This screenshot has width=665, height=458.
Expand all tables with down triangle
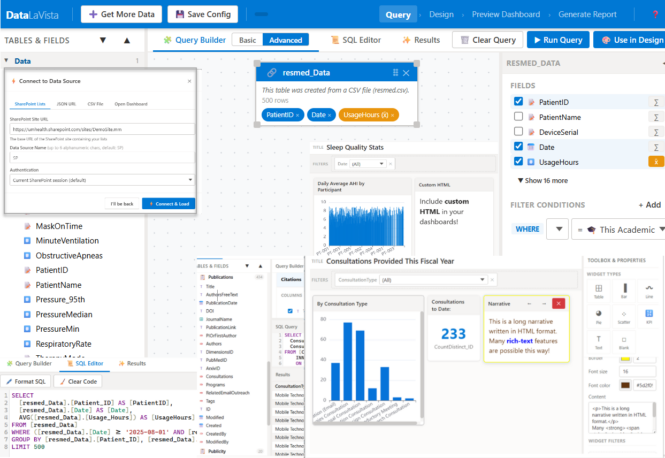coord(103,40)
